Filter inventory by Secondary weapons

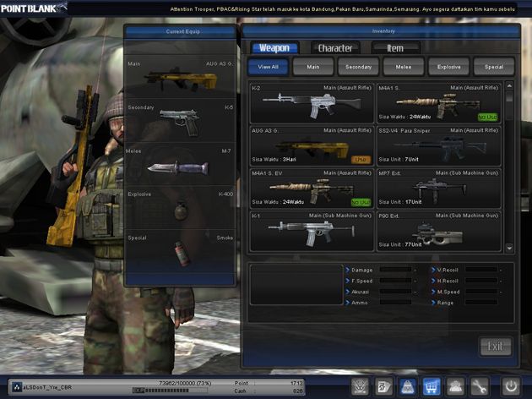[x=358, y=67]
